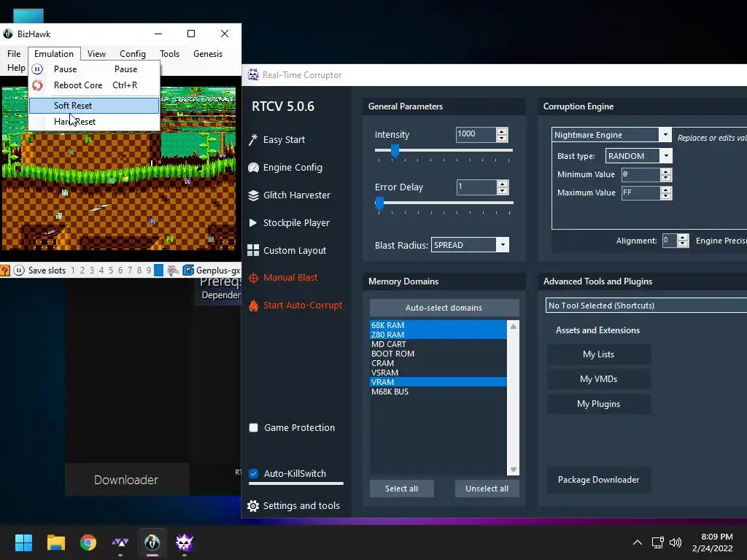
Task: Click the red Reboot Core icon
Action: [37, 85]
